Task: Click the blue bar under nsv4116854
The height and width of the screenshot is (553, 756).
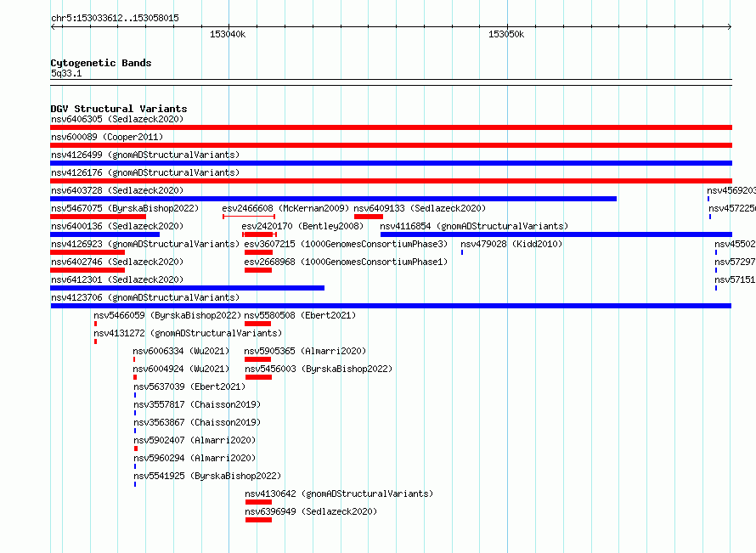Action: (556, 234)
